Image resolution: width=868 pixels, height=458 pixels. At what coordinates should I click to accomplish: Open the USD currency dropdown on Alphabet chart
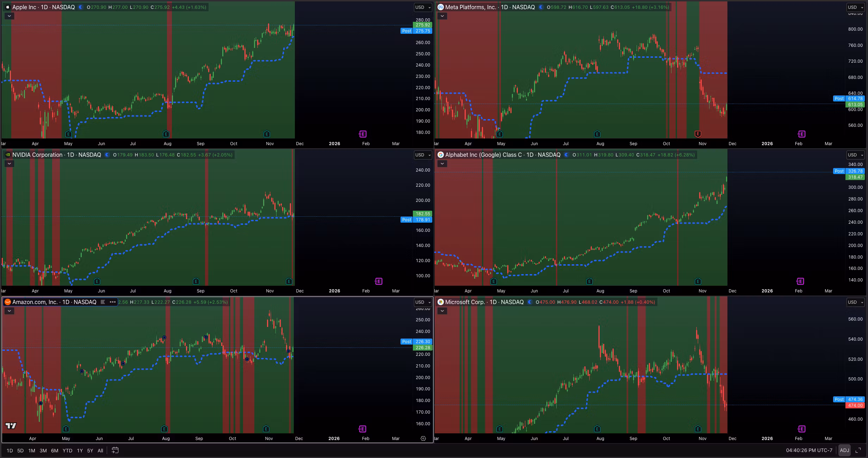(x=856, y=155)
